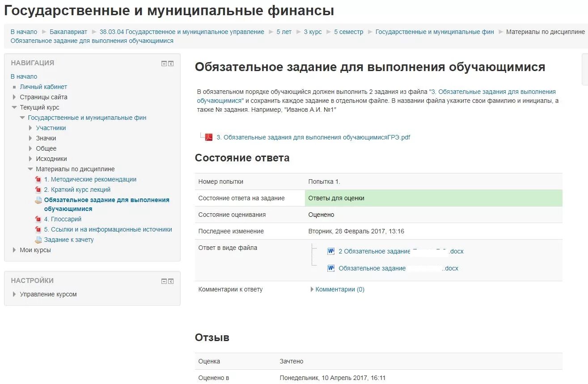Expand Комментарии (0) section
This screenshot has height=384, width=588.
pos(312,289)
